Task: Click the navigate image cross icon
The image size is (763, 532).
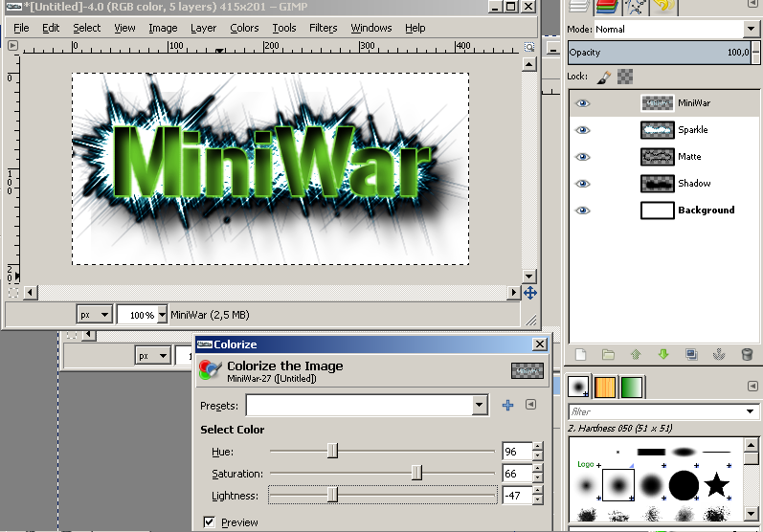Action: coord(530,293)
